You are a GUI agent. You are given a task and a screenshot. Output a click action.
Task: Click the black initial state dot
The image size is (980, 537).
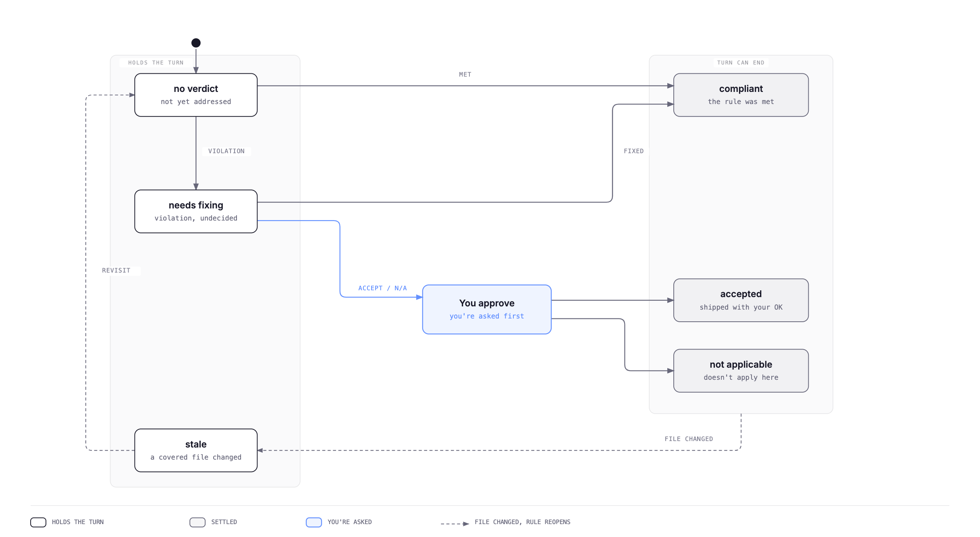point(196,43)
